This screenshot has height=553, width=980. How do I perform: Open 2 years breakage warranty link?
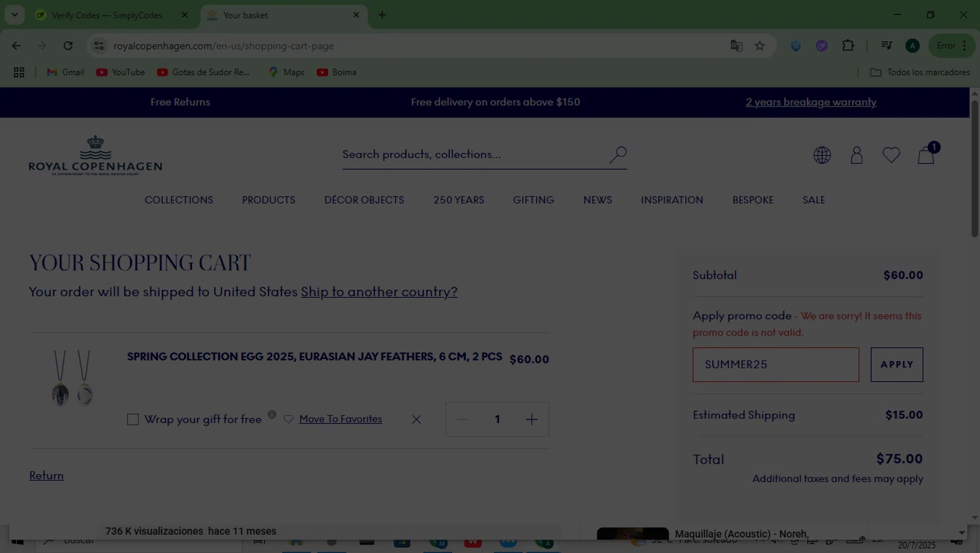(811, 102)
